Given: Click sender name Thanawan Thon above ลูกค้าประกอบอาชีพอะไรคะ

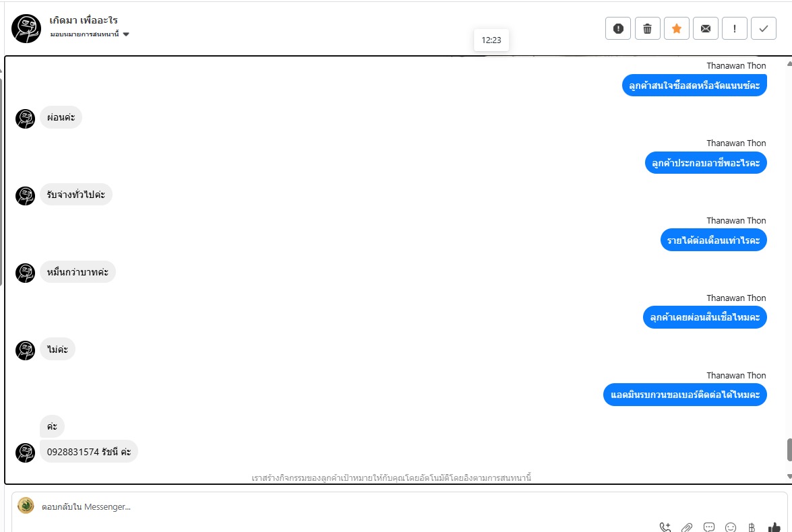Looking at the screenshot, I should click(x=737, y=143).
